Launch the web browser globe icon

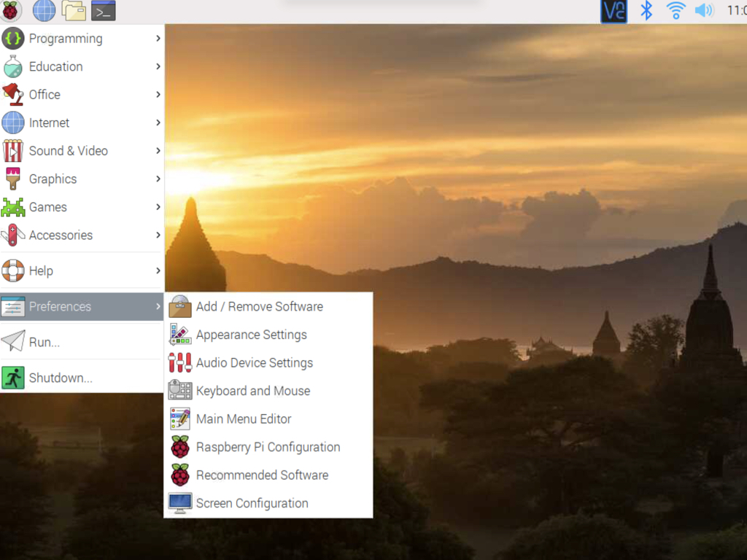[44, 11]
